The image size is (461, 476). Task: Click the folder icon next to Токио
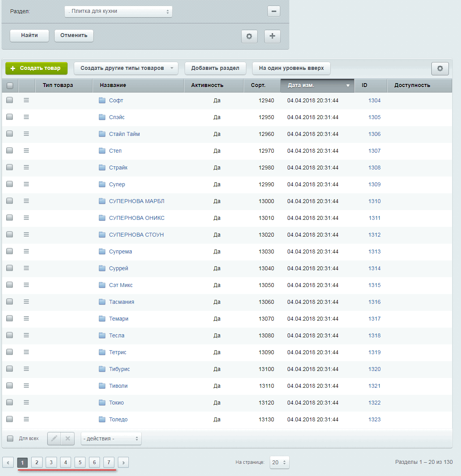click(x=102, y=403)
